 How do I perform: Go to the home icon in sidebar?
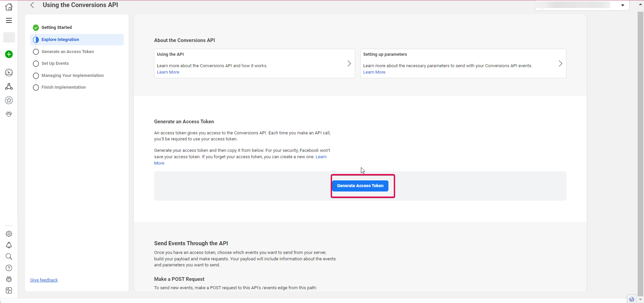click(9, 7)
